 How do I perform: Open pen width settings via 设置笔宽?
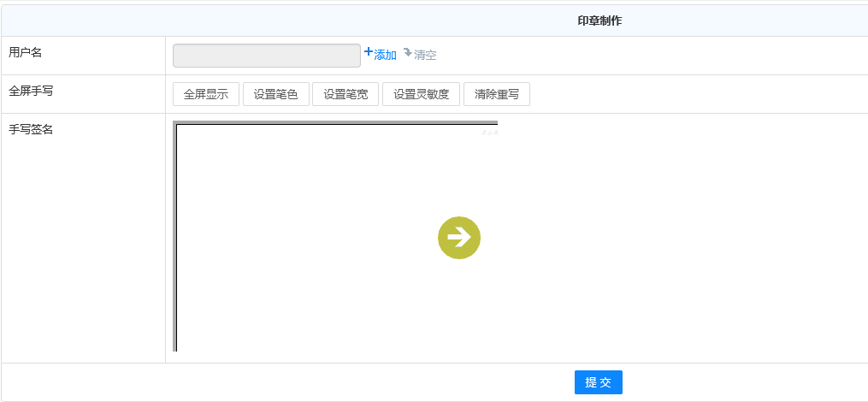(345, 94)
